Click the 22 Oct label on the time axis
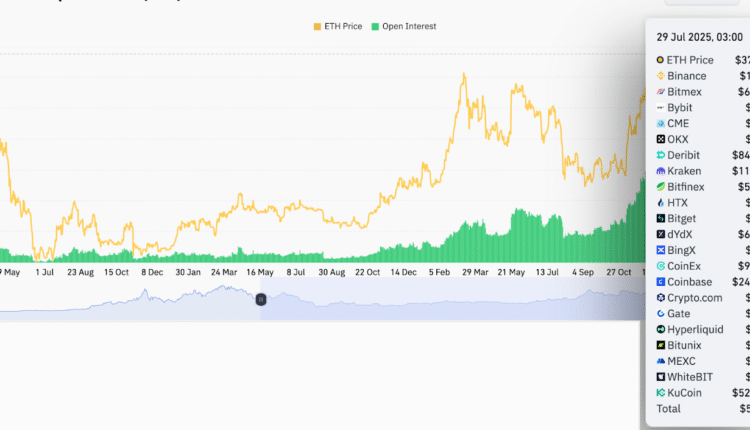This screenshot has height=430, width=750. pos(367,271)
